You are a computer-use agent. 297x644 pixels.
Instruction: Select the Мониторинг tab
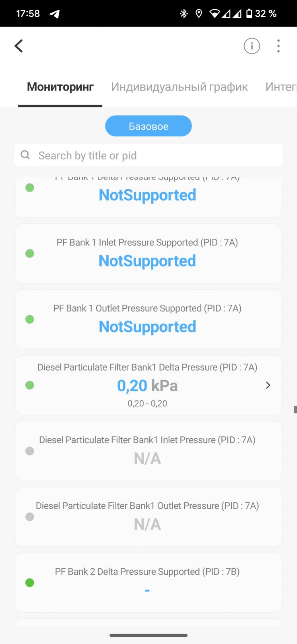click(x=60, y=87)
